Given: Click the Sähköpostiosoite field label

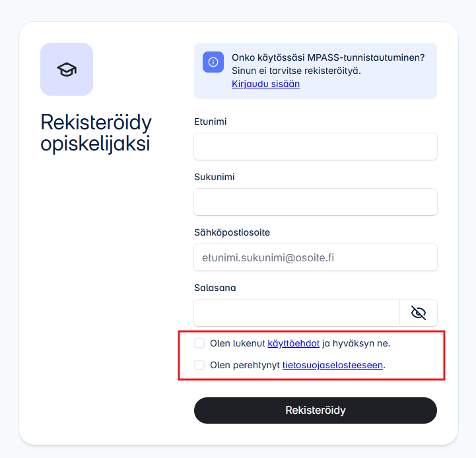Looking at the screenshot, I should [x=232, y=232].
